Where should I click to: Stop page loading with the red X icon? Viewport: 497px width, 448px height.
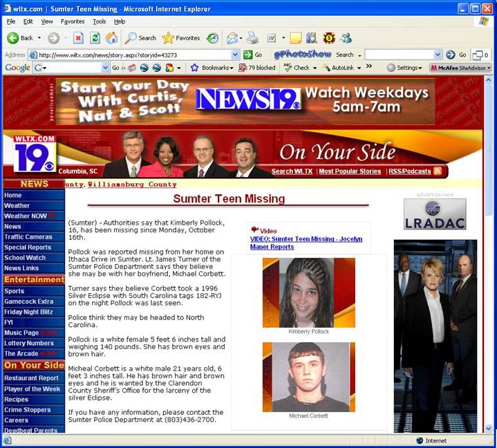[x=78, y=38]
